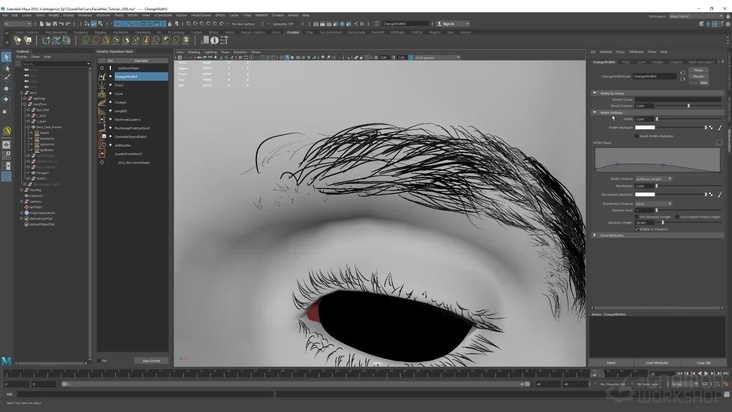Toggle Invert Width Multiplier checkbox
The image size is (732, 412).
[638, 136]
